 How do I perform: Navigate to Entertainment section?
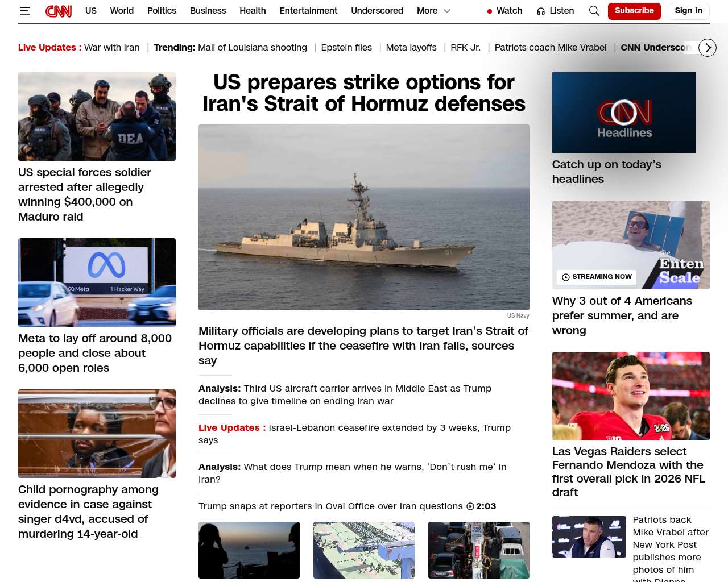point(308,11)
